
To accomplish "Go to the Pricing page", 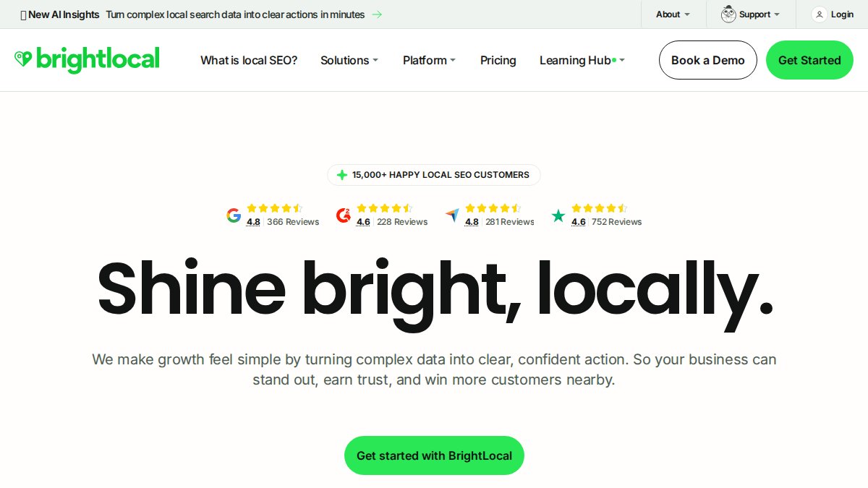I will click(498, 60).
